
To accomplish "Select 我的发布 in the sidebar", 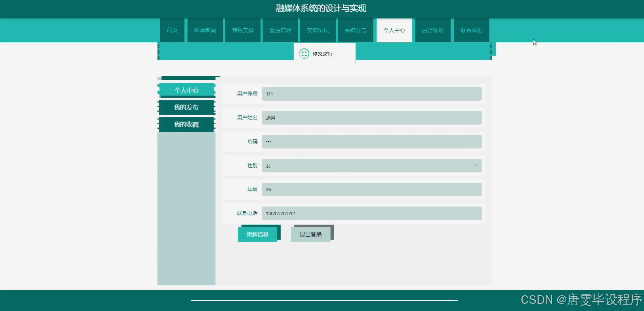I will click(x=186, y=107).
